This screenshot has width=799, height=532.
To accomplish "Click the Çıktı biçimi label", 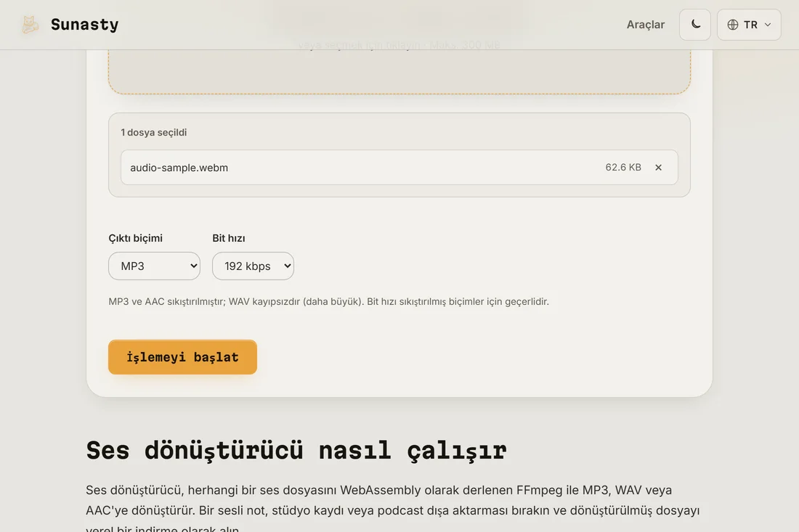I will tap(135, 238).
